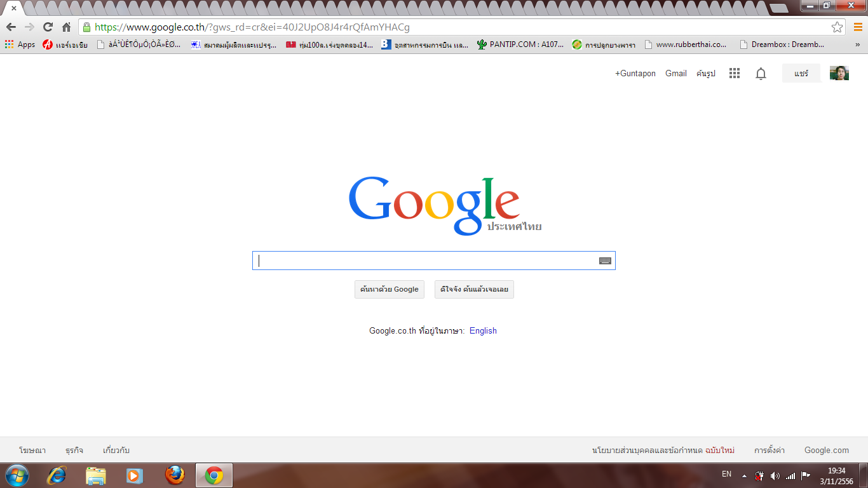Viewport: 868px width, 488px height.
Task: Open the Google apps grid
Action: pyautogui.click(x=735, y=73)
